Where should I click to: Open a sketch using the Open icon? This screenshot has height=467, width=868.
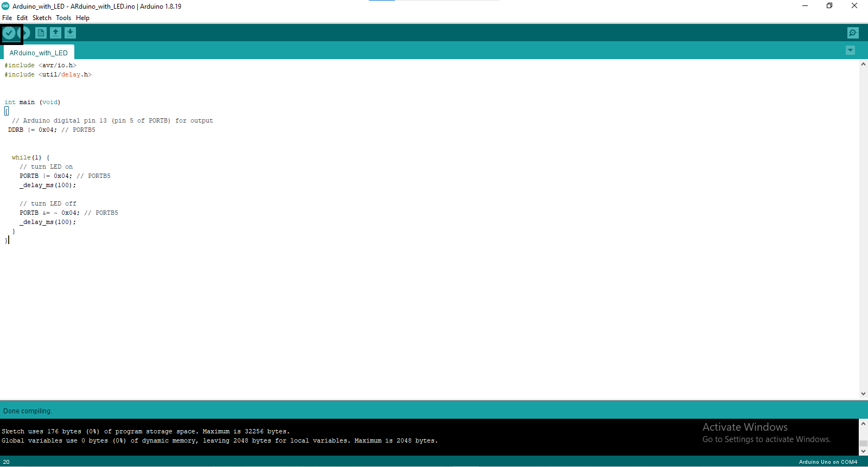(55, 33)
